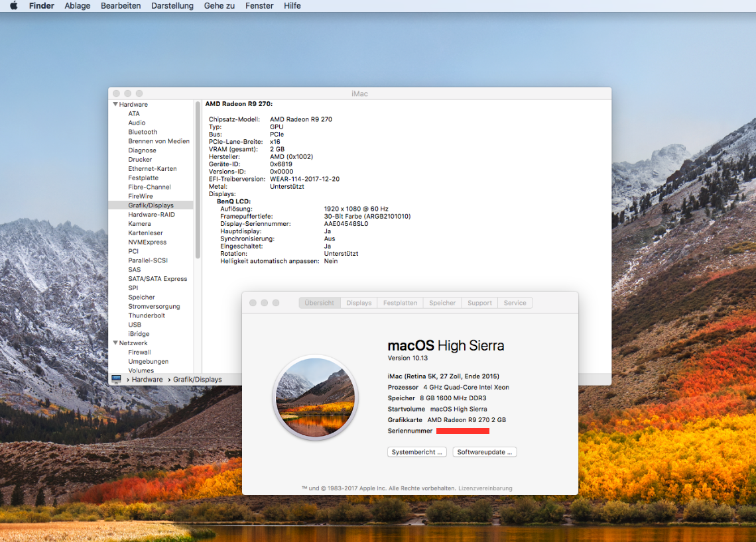Select Firewall under Netzwerk
The height and width of the screenshot is (542, 756).
139,352
